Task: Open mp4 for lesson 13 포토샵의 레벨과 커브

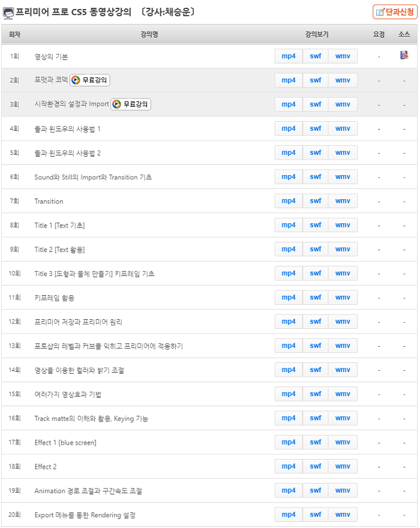Action: tap(289, 346)
